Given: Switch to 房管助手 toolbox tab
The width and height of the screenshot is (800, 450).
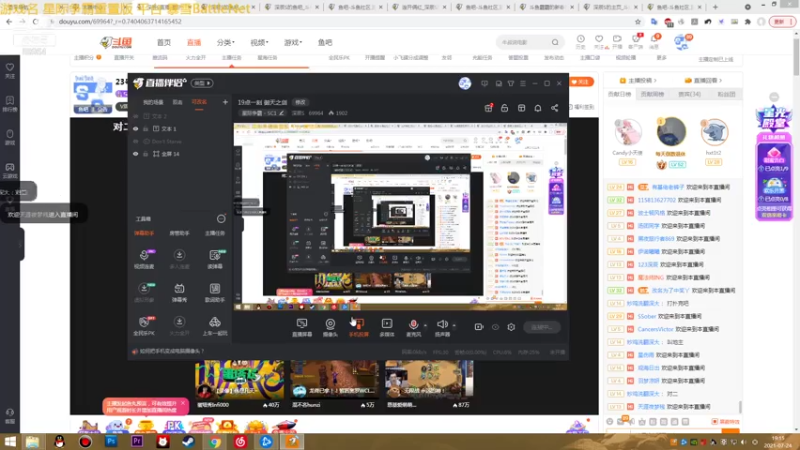Looking at the screenshot, I should pyautogui.click(x=179, y=233).
